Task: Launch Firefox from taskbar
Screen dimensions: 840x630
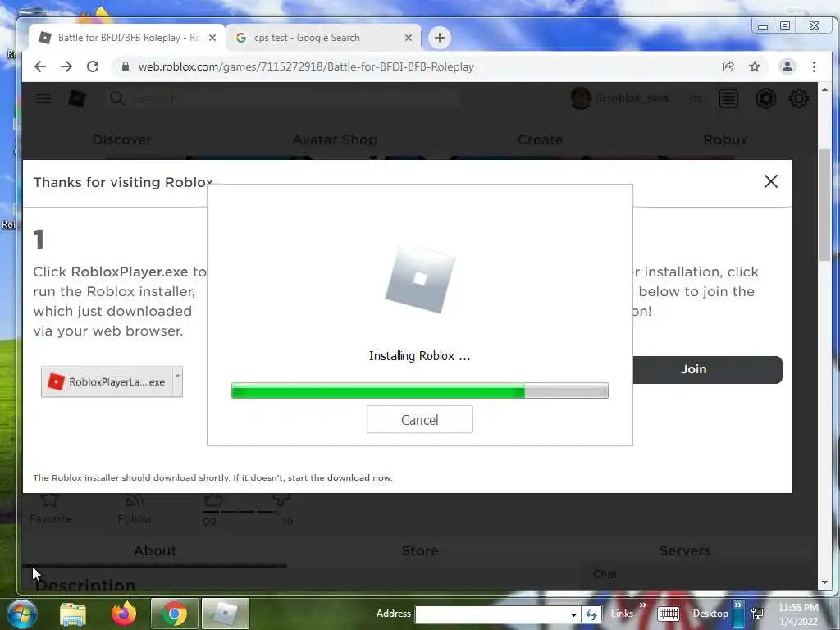Action: tap(124, 614)
